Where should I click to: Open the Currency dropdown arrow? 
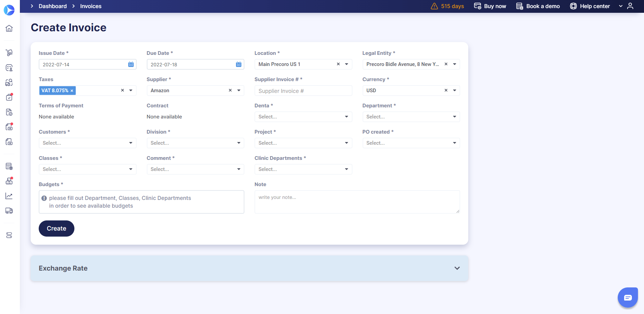point(454,90)
